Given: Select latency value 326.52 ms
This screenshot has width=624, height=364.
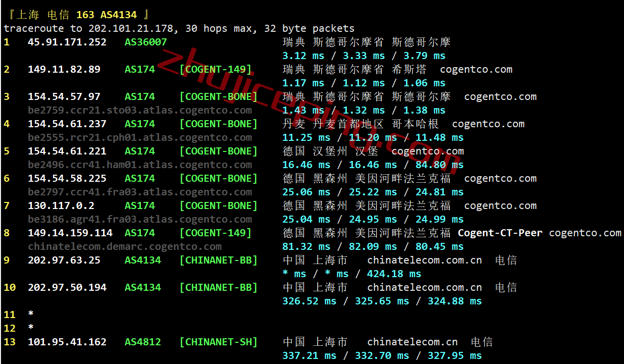Looking at the screenshot, I should (309, 301).
